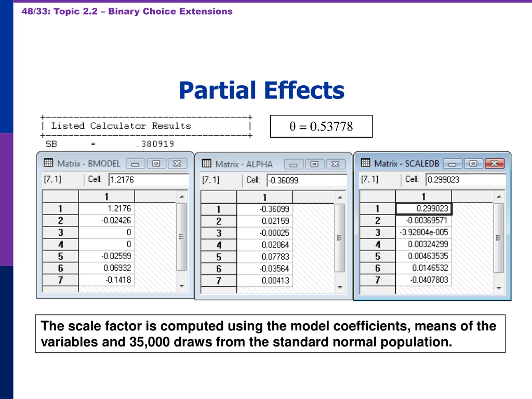Click row header 5 in BMODEL matrix
The width and height of the screenshot is (532, 399).
pyautogui.click(x=61, y=256)
